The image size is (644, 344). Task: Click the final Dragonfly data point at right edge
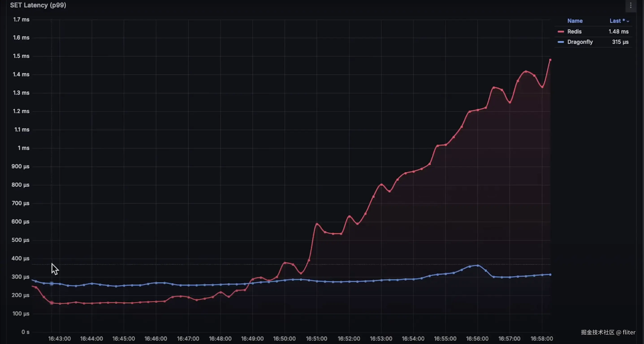click(x=550, y=275)
